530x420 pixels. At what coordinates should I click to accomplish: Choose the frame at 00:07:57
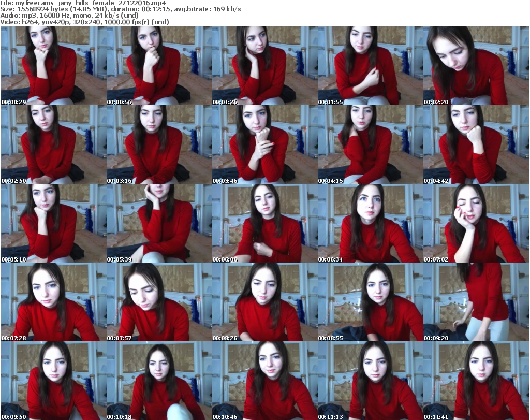[159, 302]
